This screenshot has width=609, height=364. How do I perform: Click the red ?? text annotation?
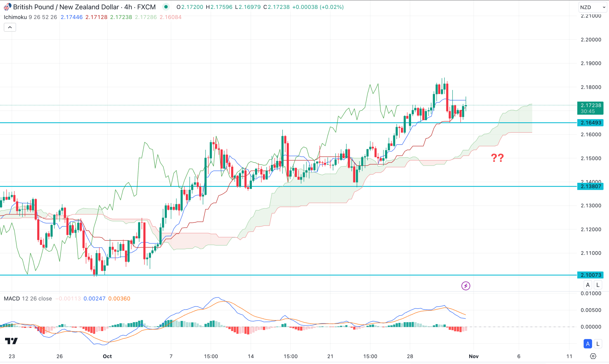pos(497,158)
